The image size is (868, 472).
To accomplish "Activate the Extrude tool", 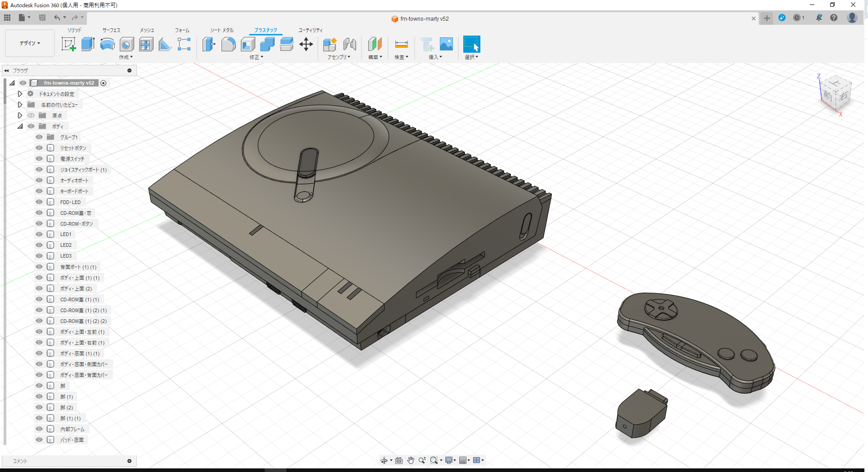I will coord(87,43).
